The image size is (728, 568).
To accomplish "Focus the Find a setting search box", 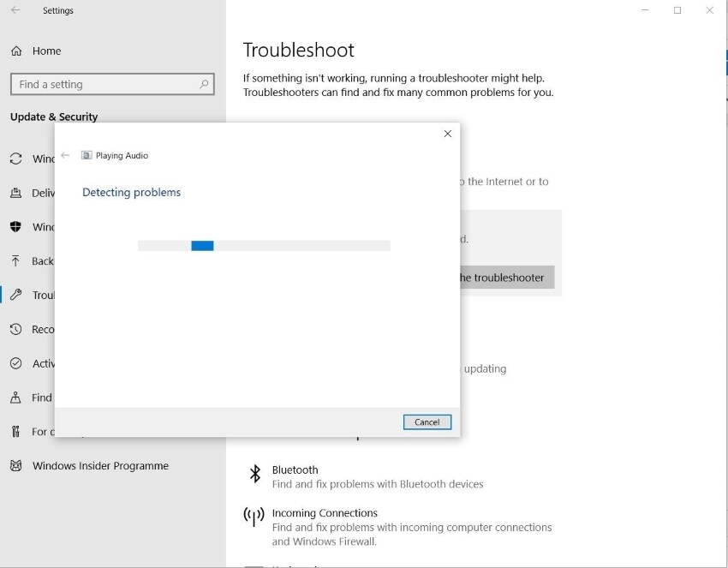I will click(112, 84).
